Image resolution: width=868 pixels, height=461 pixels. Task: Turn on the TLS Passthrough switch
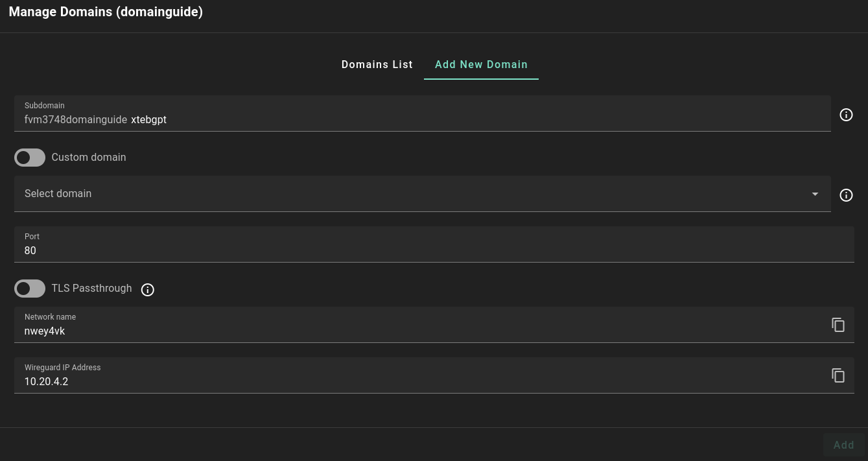click(30, 289)
